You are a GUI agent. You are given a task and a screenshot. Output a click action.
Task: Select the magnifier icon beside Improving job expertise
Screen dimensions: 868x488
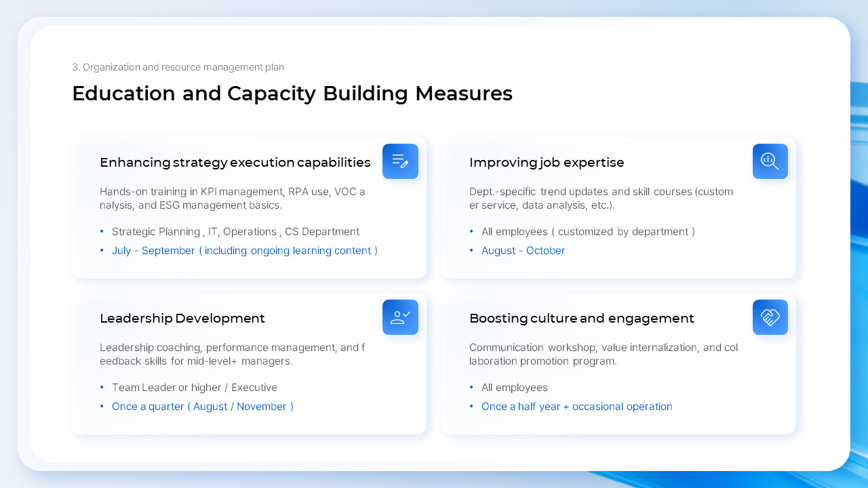pos(770,161)
